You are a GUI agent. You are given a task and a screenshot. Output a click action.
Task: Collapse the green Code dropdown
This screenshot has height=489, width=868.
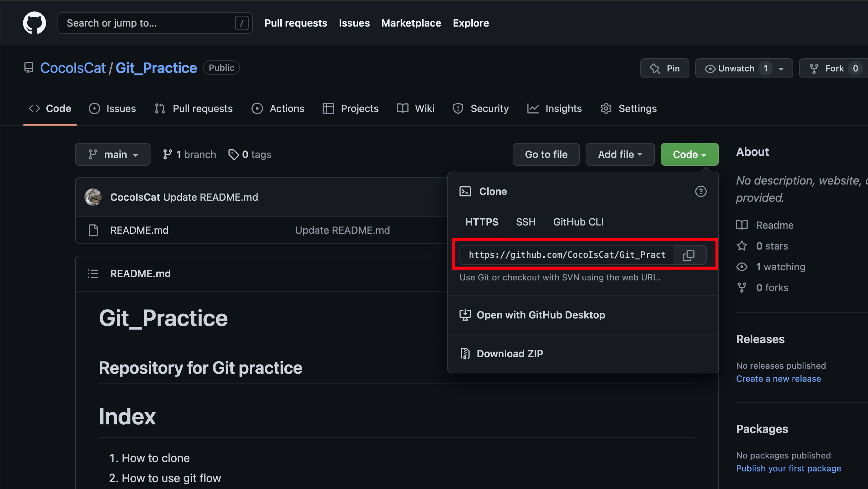click(689, 154)
